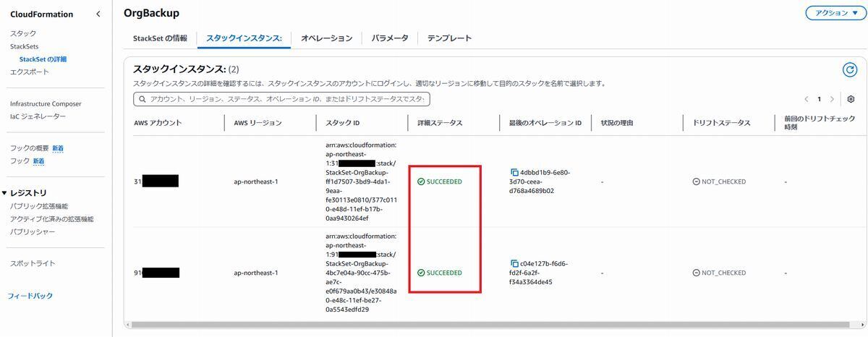Open フック sidebar link
This screenshot has height=337, width=868.
(x=20, y=161)
